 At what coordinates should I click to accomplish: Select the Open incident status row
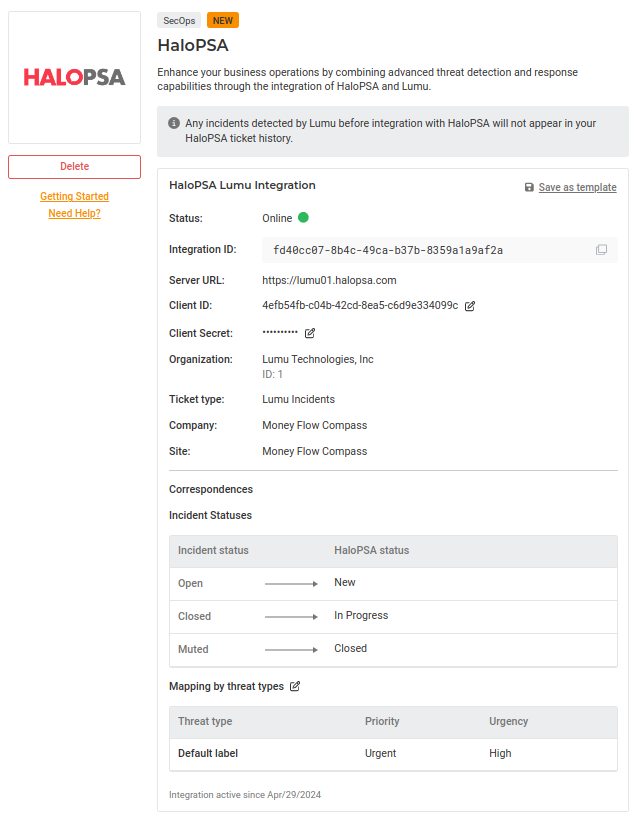coord(393,583)
